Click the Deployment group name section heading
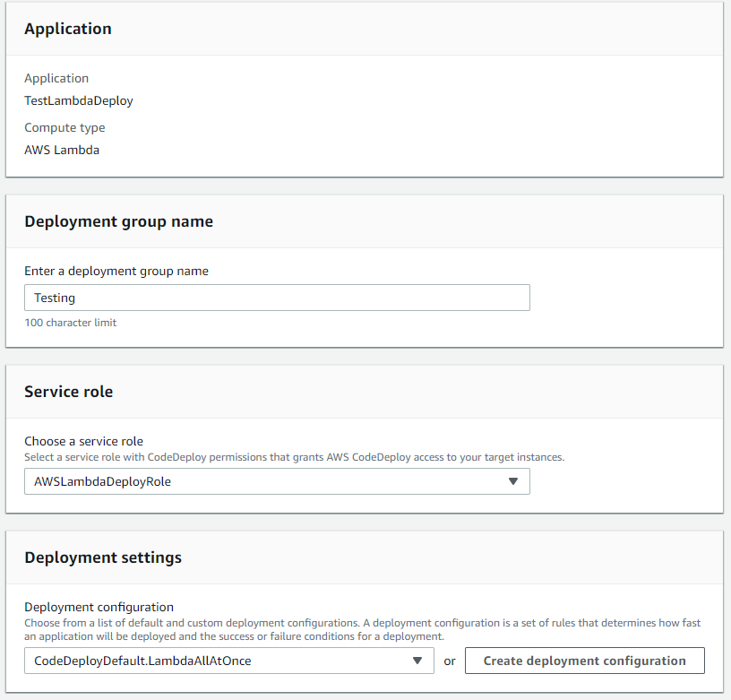 coord(118,221)
